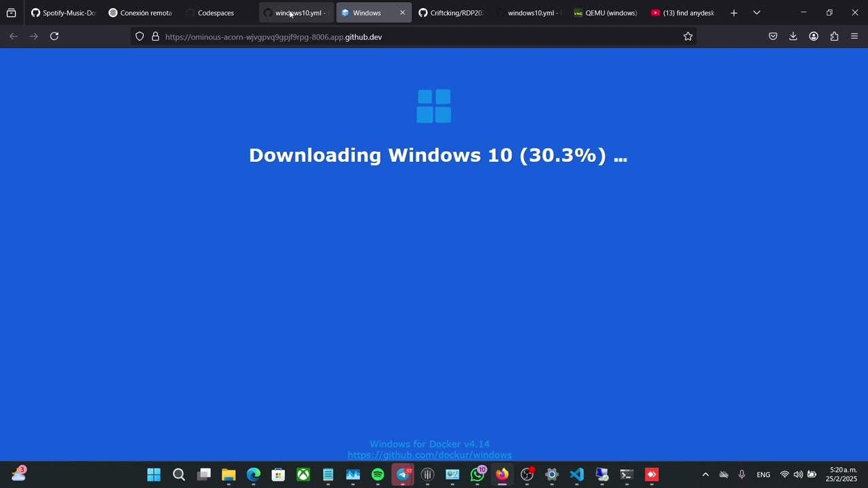Open the Conexión remota tab
This screenshot has width=868, height=488.
point(141,13)
